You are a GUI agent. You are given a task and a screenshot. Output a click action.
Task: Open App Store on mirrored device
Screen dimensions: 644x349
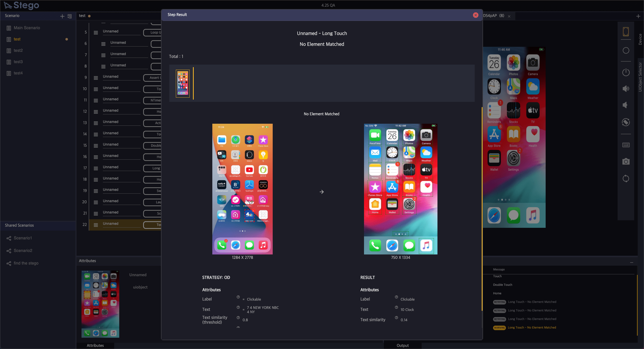pyautogui.click(x=494, y=135)
